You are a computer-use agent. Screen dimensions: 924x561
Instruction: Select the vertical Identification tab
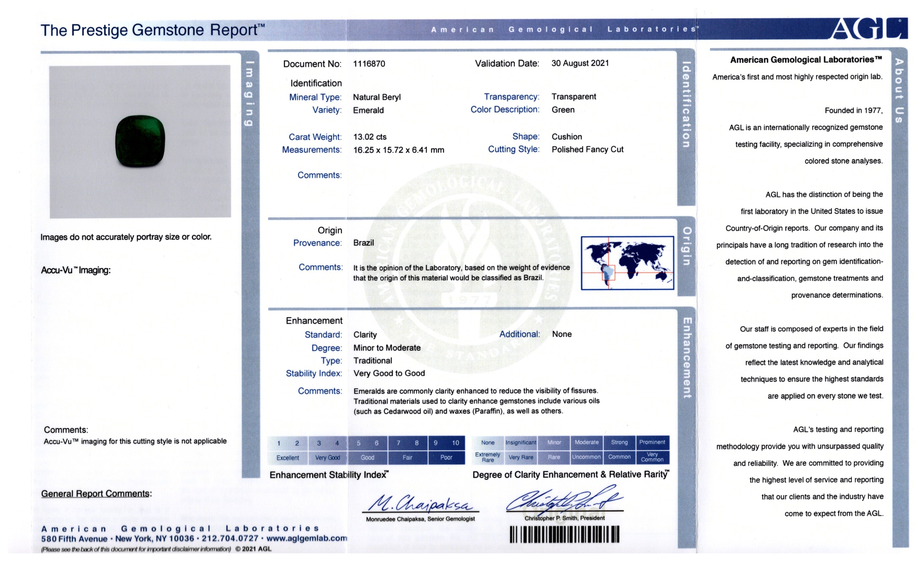686,105
